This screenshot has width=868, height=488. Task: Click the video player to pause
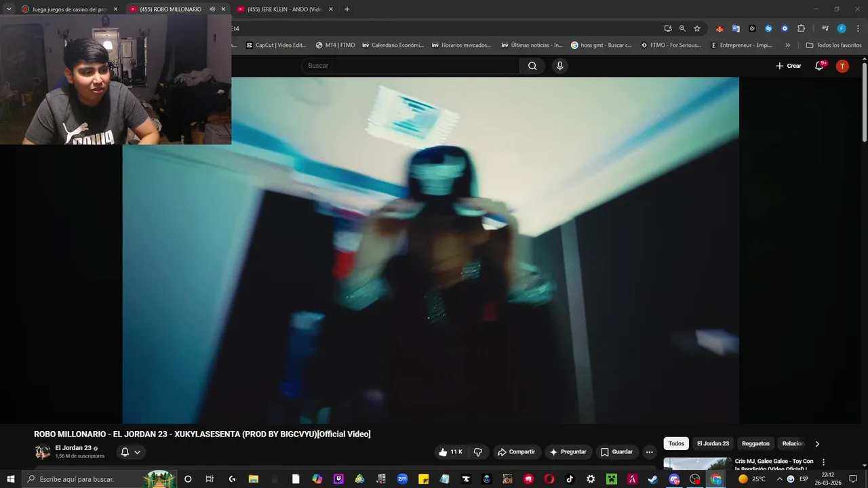tap(431, 250)
